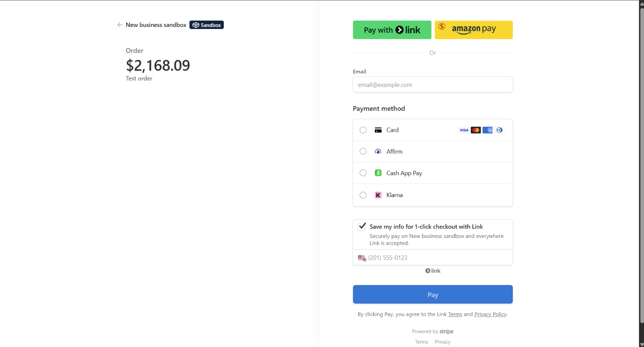Click the back arrow next to business name
This screenshot has width=644, height=347.
[x=119, y=25]
